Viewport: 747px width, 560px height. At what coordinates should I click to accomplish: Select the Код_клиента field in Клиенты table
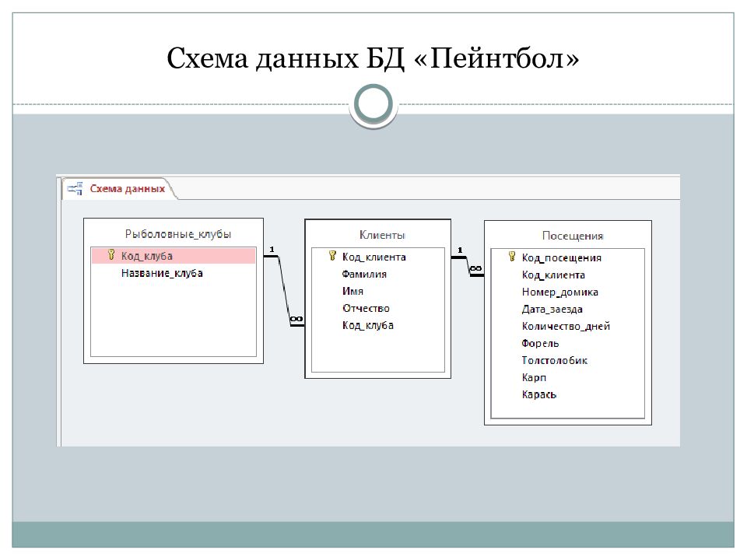click(374, 257)
